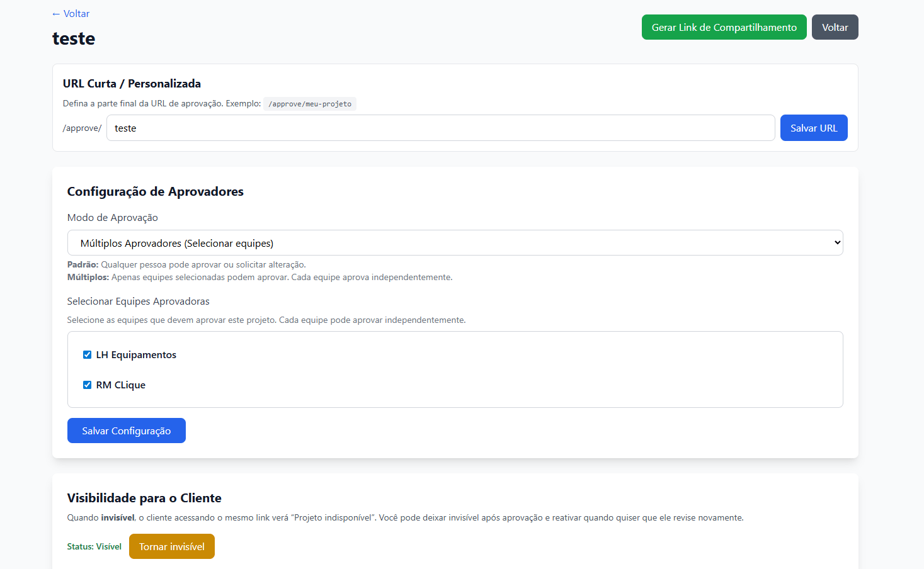
Task: Focus the URL slug input containing 'teste'
Action: coord(440,128)
